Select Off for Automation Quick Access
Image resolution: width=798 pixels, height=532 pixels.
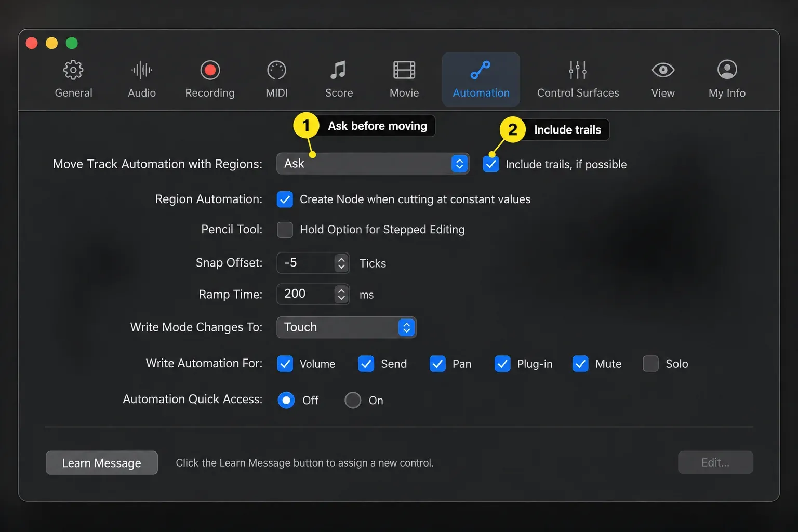click(x=286, y=400)
